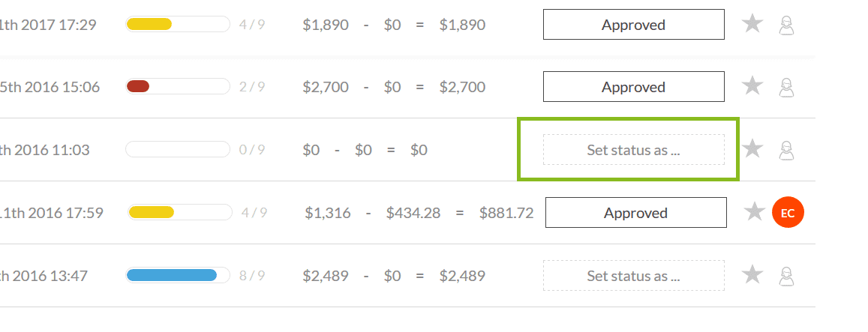Click the user icon in $2,700 row
This screenshot has width=868, height=332.
coord(786,87)
